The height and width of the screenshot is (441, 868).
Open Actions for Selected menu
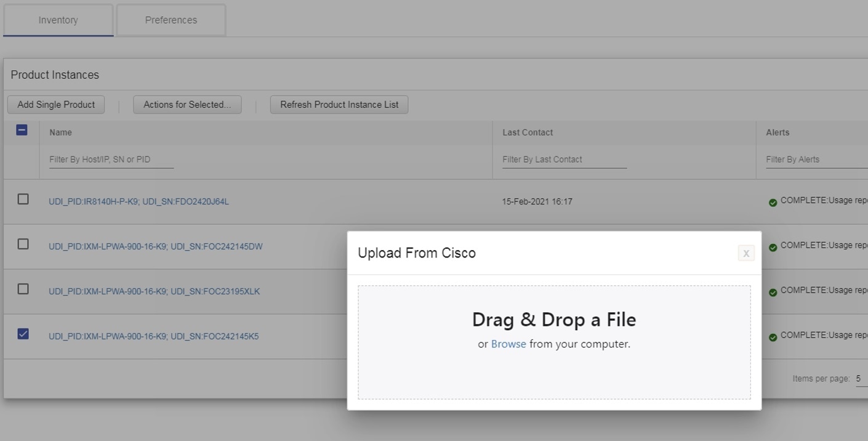click(187, 105)
